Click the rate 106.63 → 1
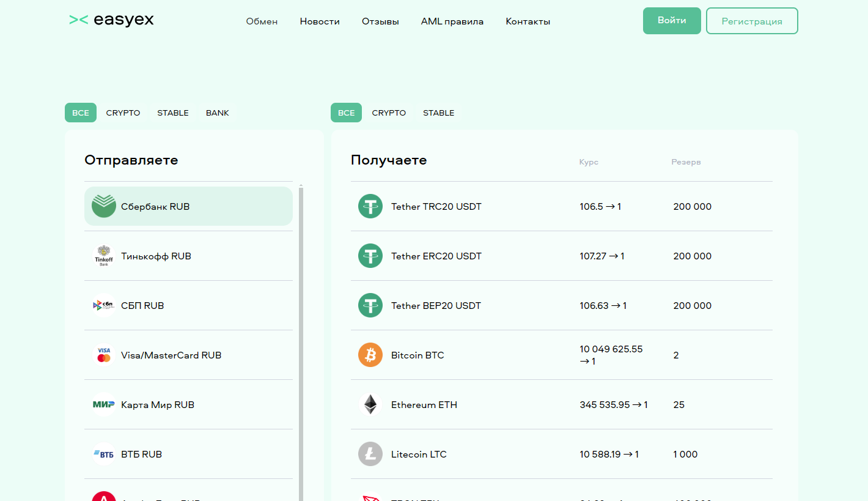The image size is (868, 501). pyautogui.click(x=603, y=306)
